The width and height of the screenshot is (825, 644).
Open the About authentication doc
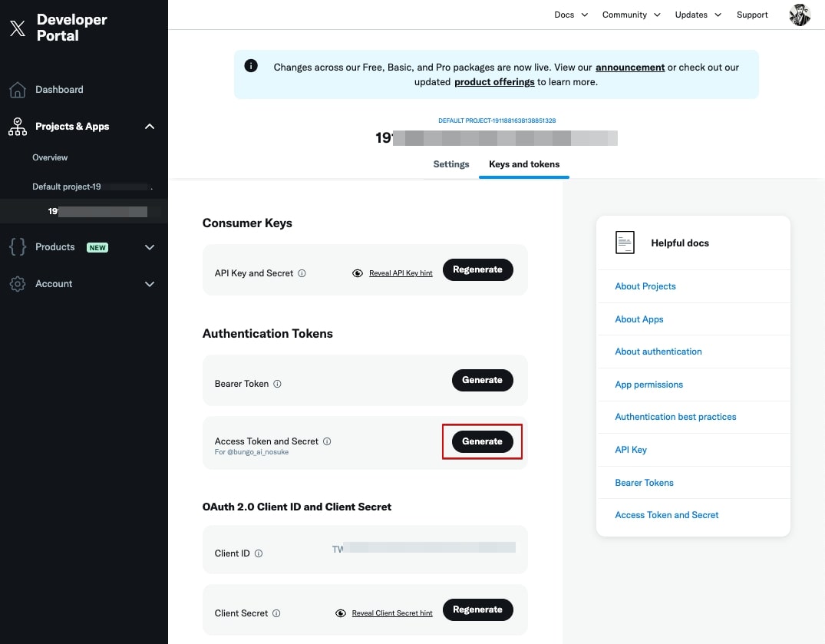pyautogui.click(x=658, y=352)
